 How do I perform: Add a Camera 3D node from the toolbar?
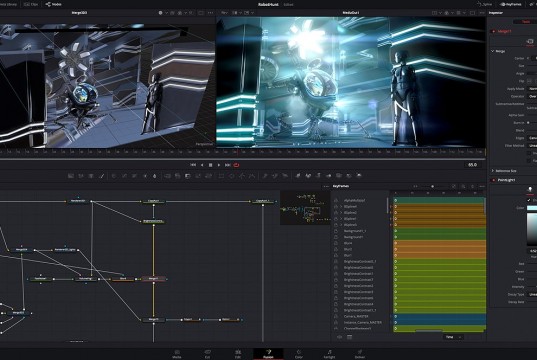339,176
